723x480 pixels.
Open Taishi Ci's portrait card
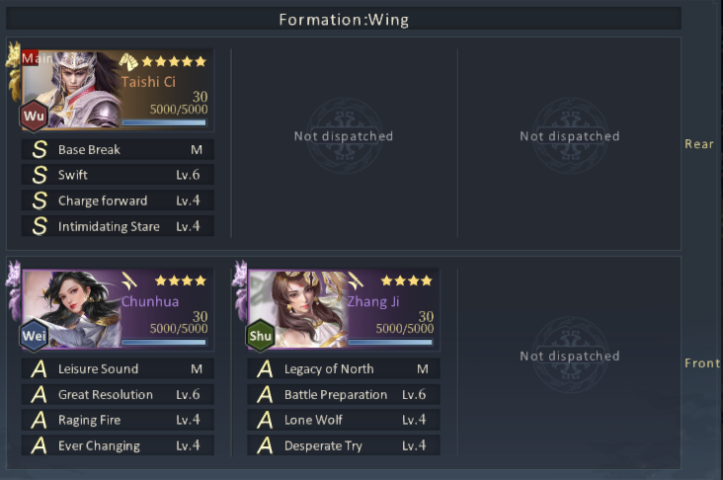point(118,89)
